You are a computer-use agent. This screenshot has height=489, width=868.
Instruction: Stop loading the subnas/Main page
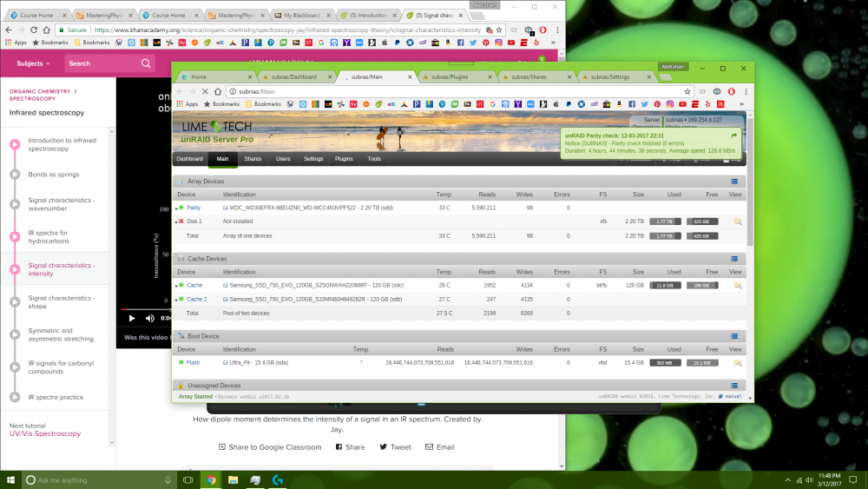coord(205,91)
